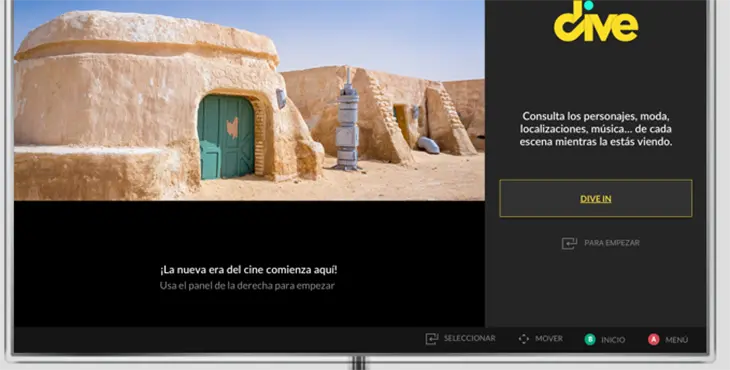
Task: Click the MOVER directional arrows icon
Action: (x=524, y=339)
